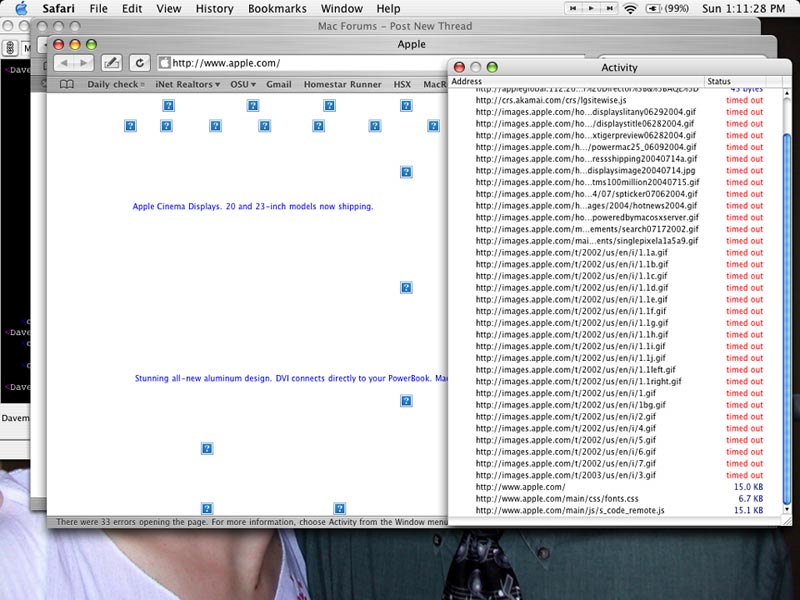Zoom the Activity window with green button
The height and width of the screenshot is (600, 800).
492,67
